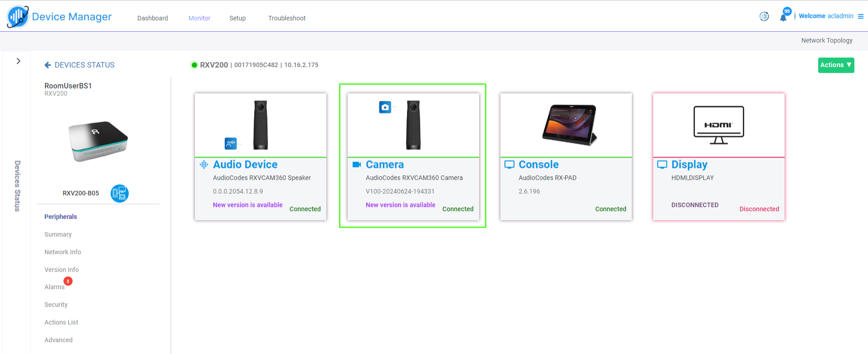Click the HDMI display image
Viewport: 868px width, 354px height.
tap(719, 125)
